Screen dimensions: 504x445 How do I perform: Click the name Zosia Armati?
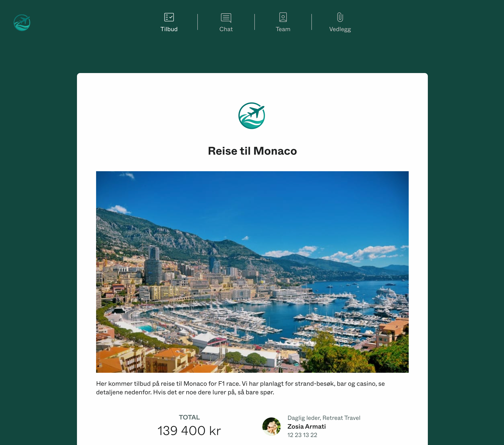306,426
